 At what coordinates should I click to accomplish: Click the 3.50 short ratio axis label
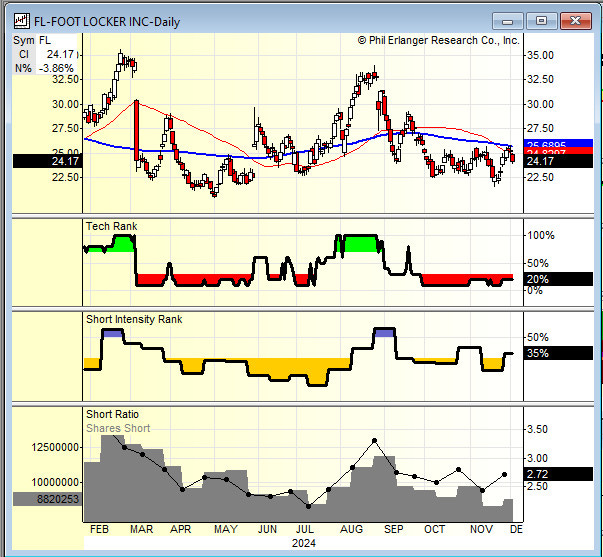click(537, 429)
